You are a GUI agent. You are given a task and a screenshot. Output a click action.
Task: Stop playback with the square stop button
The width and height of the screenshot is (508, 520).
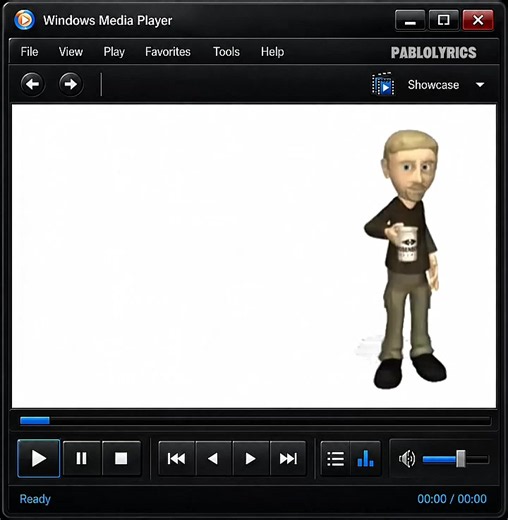[x=121, y=458]
